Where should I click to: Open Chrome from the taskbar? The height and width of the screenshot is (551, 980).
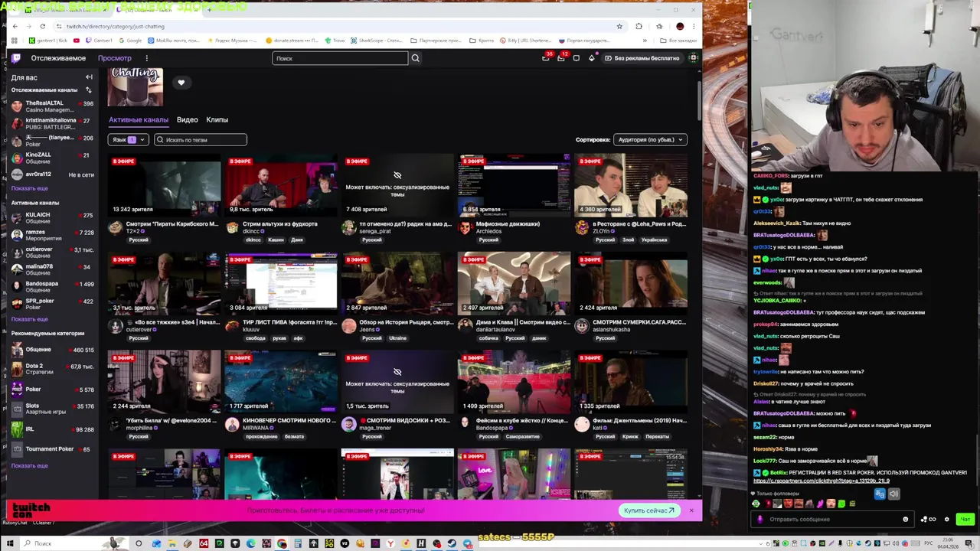282,543
